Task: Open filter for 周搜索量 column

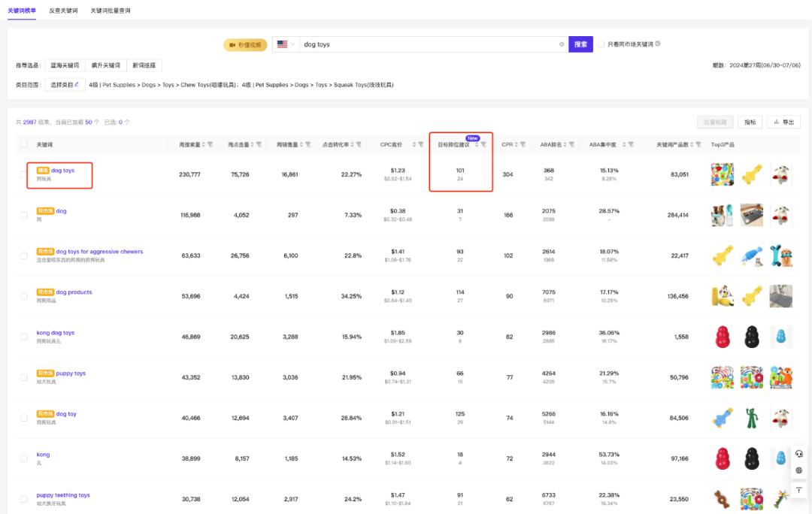Action: pos(211,145)
